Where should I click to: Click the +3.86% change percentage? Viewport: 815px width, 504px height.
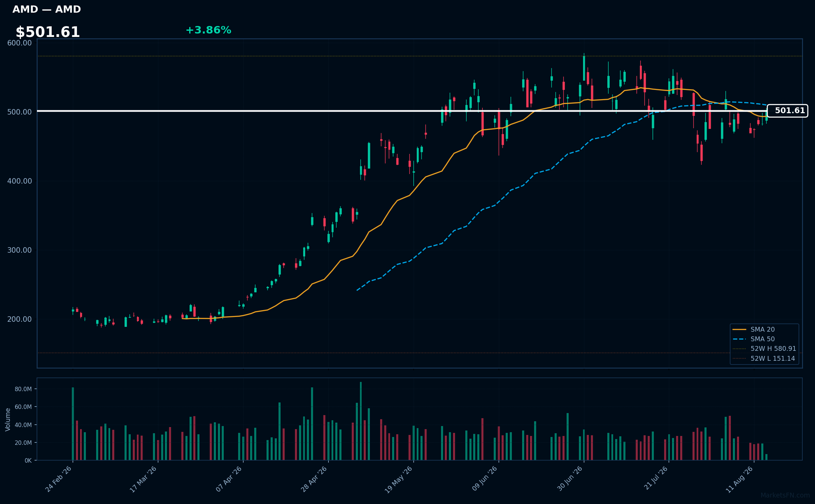coord(208,30)
